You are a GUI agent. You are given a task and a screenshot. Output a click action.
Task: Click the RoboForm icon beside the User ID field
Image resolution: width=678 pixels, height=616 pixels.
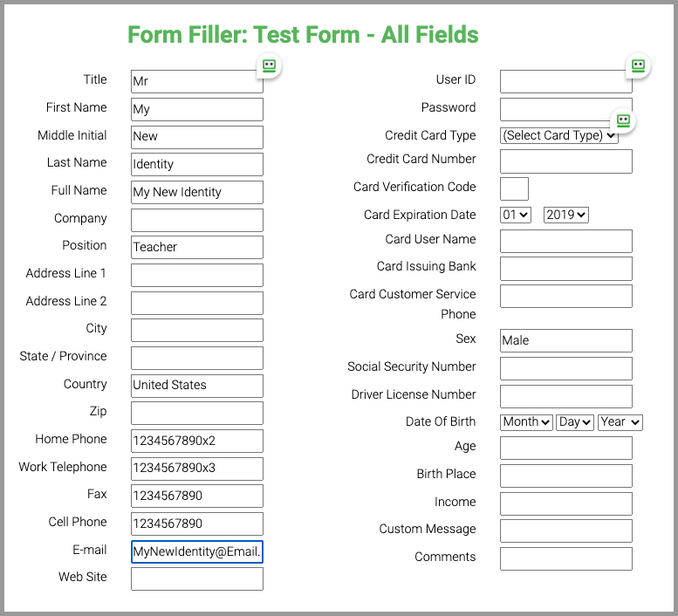[638, 66]
